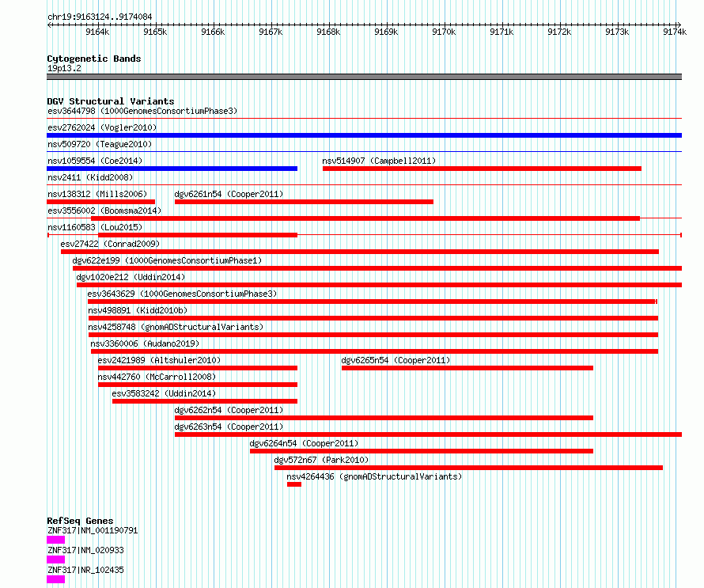
Task: Click the esv3644798 (1000GenomesConsortiumPhase3) variant label
Action: pyautogui.click(x=142, y=111)
